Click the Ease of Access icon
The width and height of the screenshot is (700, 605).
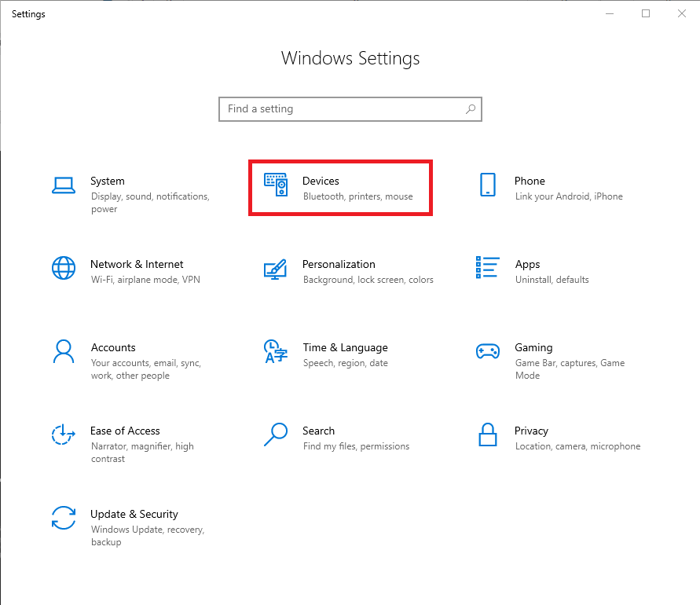(63, 434)
